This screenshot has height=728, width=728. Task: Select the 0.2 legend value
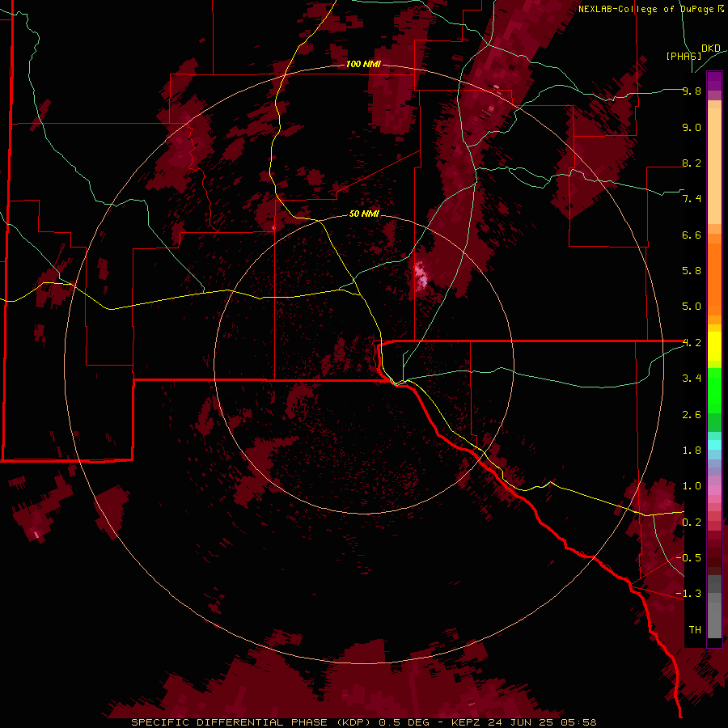[x=692, y=523]
